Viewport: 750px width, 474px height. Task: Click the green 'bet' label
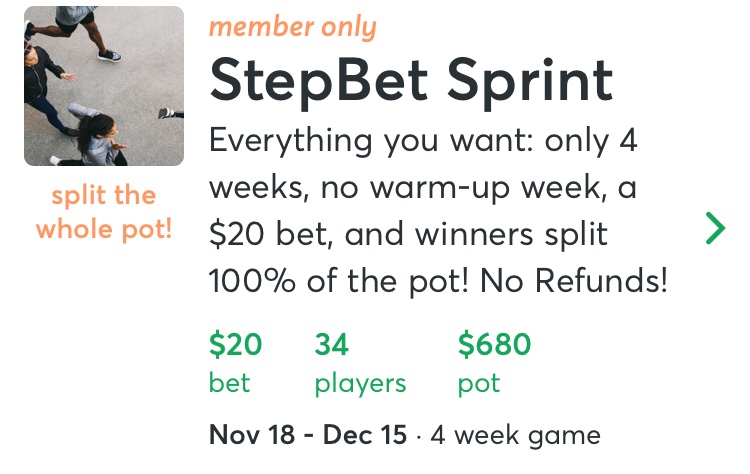(229, 383)
